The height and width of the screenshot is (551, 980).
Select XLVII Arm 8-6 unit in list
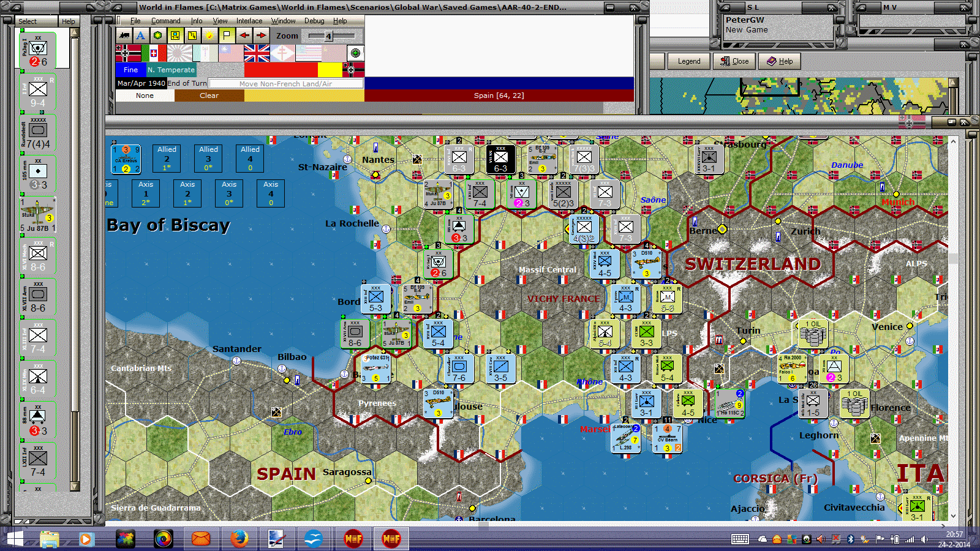38,297
